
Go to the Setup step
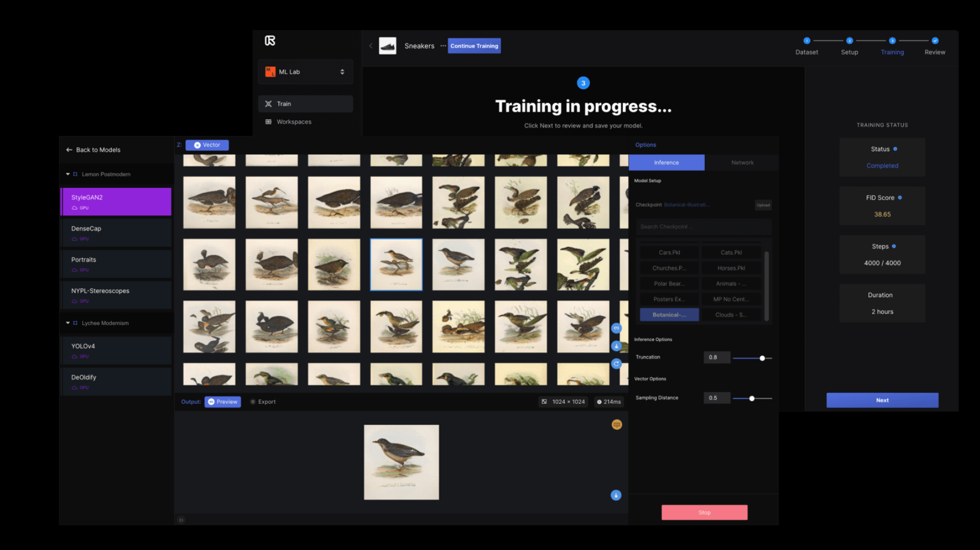click(x=849, y=46)
